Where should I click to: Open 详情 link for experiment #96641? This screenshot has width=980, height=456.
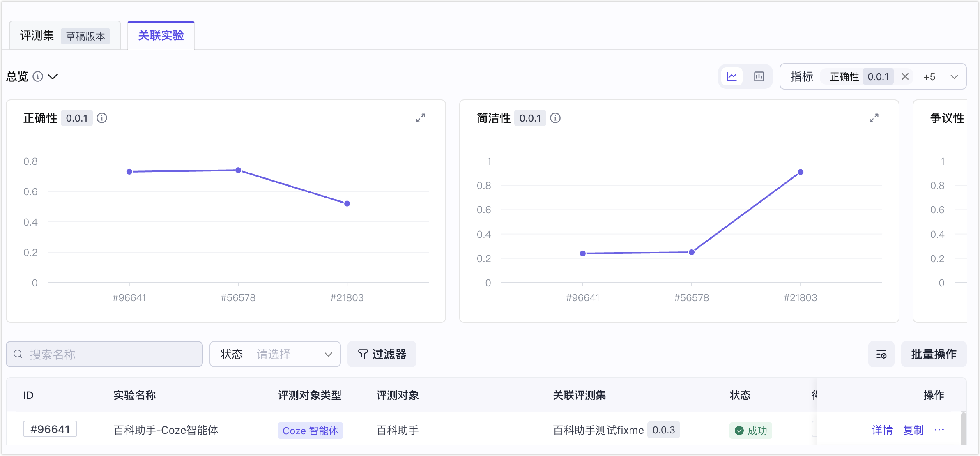[882, 430]
